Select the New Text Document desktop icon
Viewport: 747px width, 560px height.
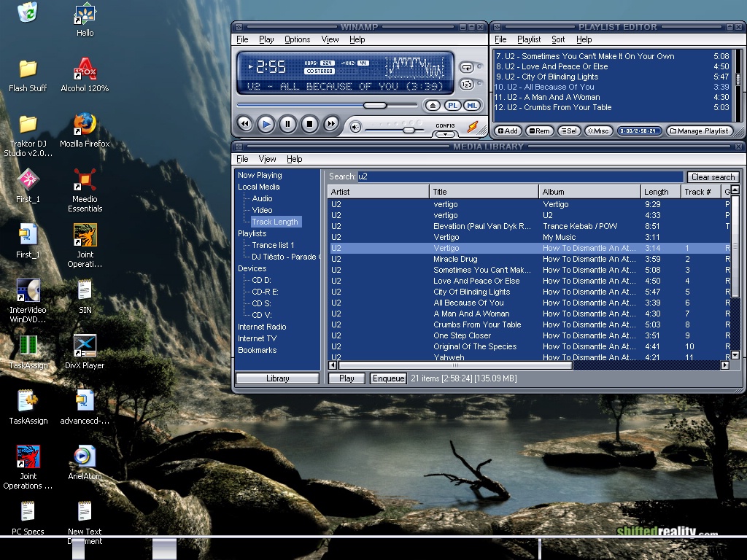click(85, 524)
